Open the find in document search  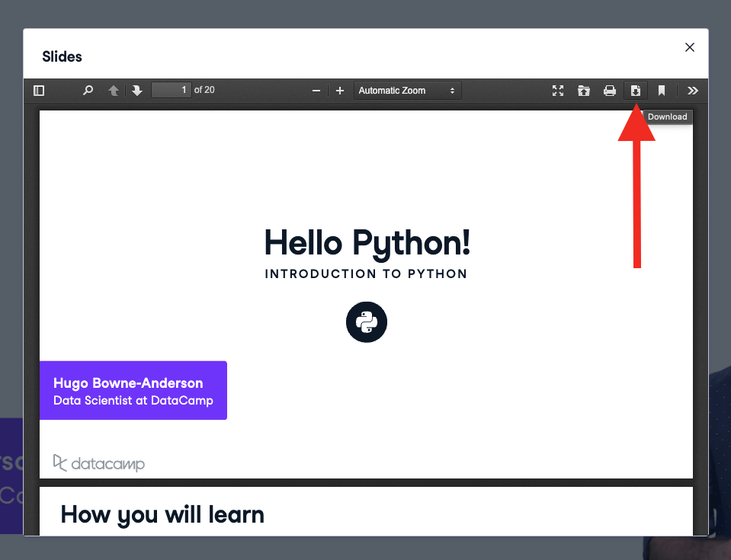click(88, 91)
